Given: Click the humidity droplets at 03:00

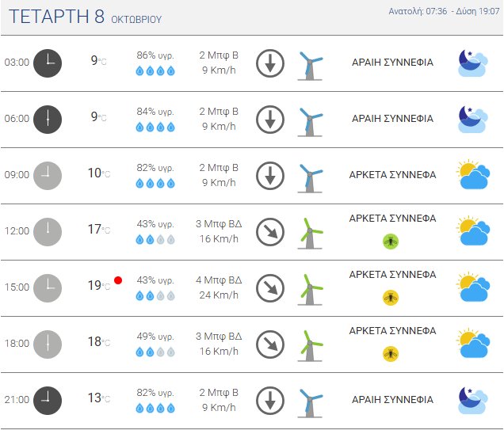Looking at the screenshot, I should 155,71.
